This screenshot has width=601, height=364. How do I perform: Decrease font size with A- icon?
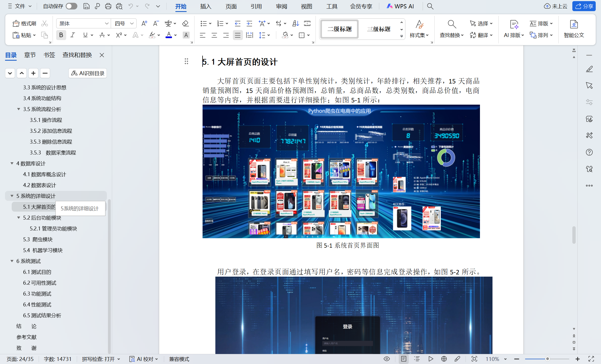156,23
